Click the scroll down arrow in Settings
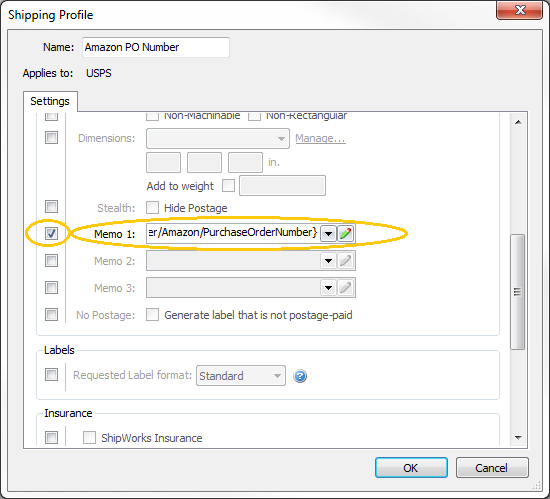 pos(518,438)
